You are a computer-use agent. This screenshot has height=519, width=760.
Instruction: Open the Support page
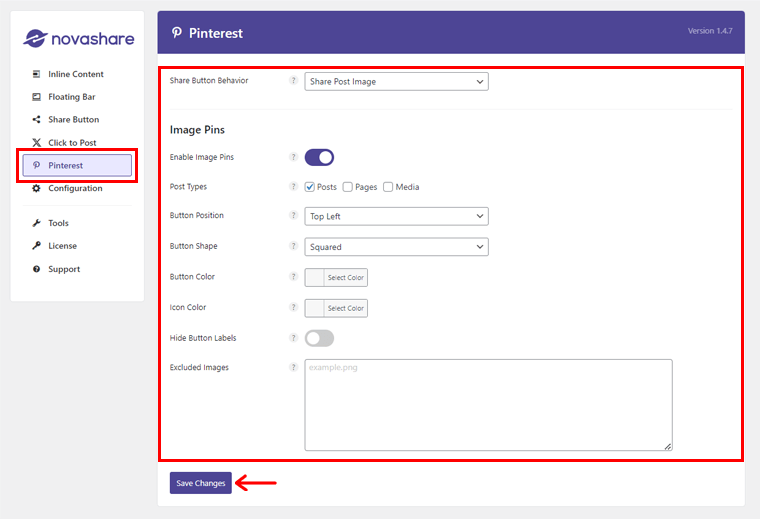[x=77, y=269]
